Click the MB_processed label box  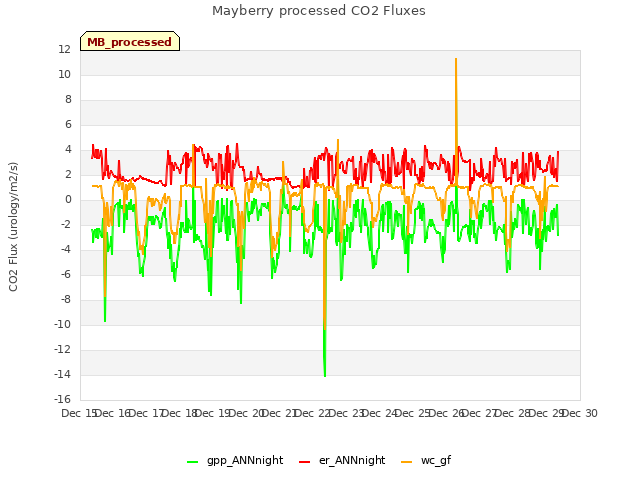coord(130,41)
